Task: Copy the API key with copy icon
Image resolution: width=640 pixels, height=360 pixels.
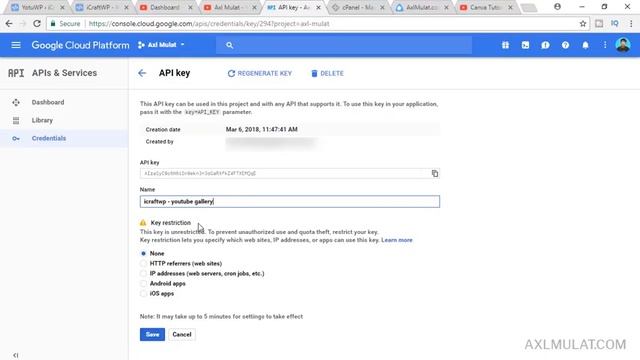Action: point(435,173)
